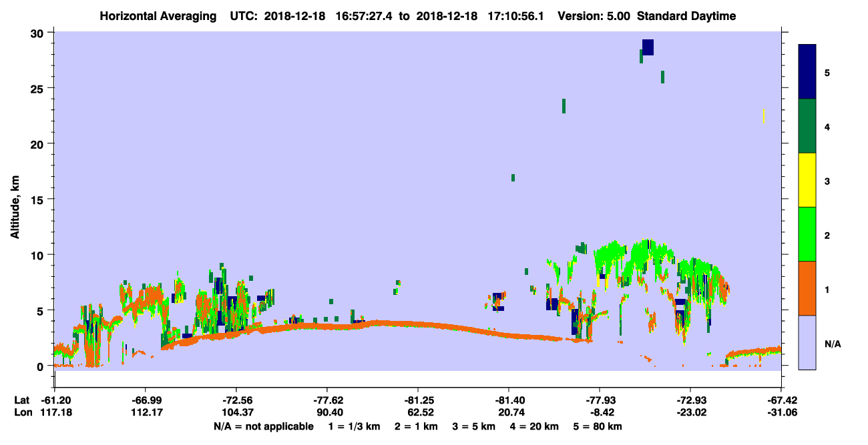Click the latitude value -81.25
868x445 pixels.
pyautogui.click(x=417, y=400)
